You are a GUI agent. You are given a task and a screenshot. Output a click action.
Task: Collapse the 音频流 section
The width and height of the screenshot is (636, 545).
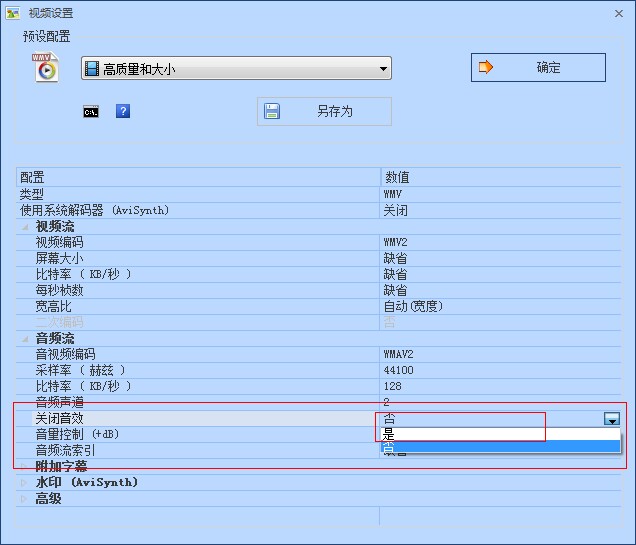coord(25,339)
